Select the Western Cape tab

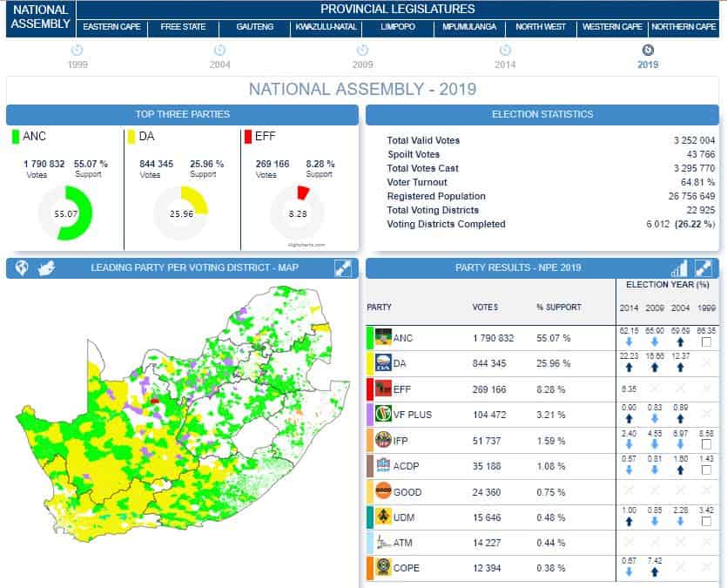tap(612, 27)
